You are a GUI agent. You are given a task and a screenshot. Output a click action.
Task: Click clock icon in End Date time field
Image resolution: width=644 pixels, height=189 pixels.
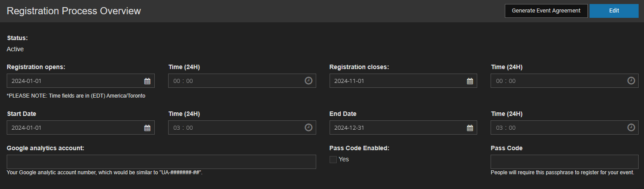tap(631, 127)
